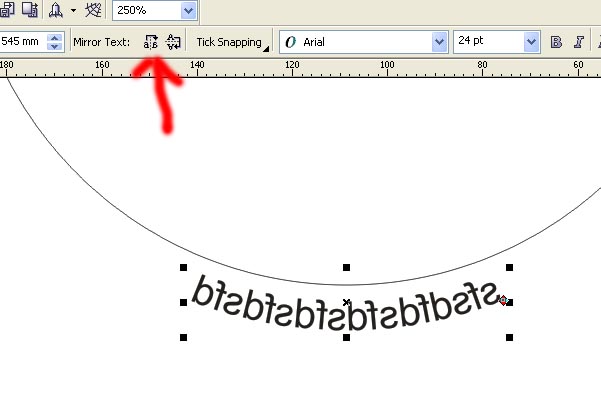The width and height of the screenshot is (601, 407).
Task: Click the mirror text vertically icon
Action: [173, 42]
